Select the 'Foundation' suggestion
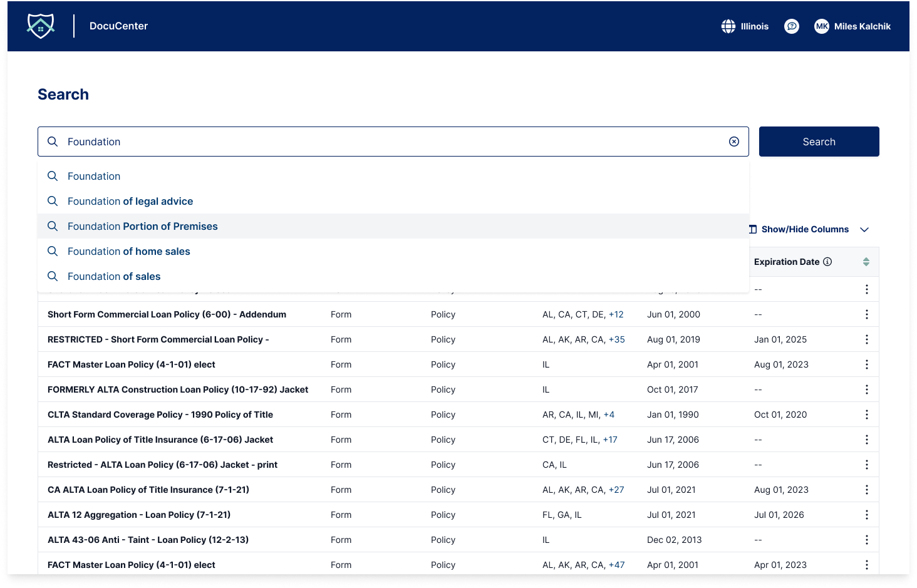 tap(393, 176)
